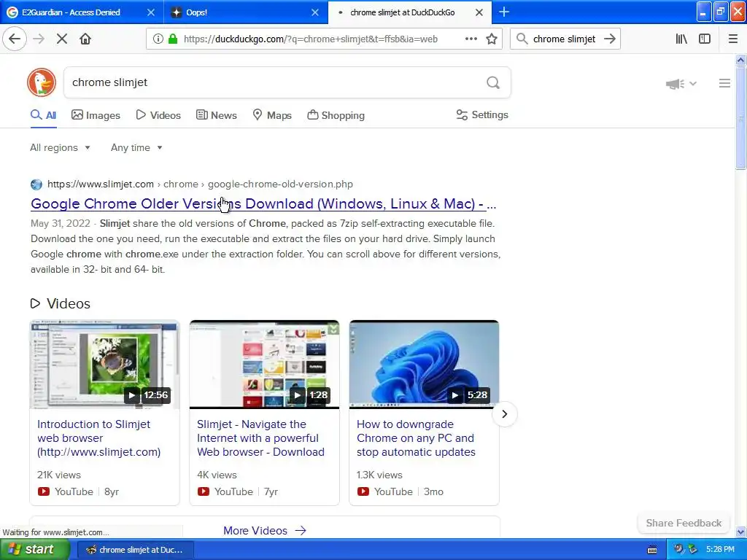Submit Firefox search with the arrow button

(x=609, y=39)
